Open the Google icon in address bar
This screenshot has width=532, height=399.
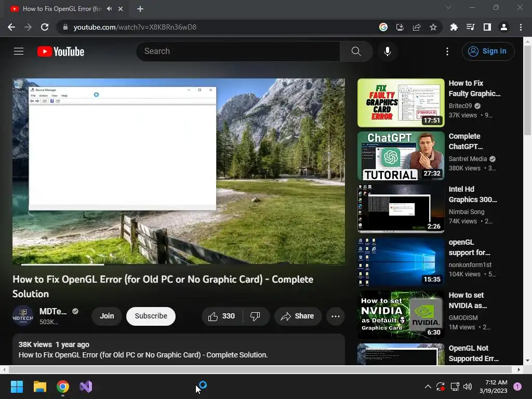(x=383, y=27)
